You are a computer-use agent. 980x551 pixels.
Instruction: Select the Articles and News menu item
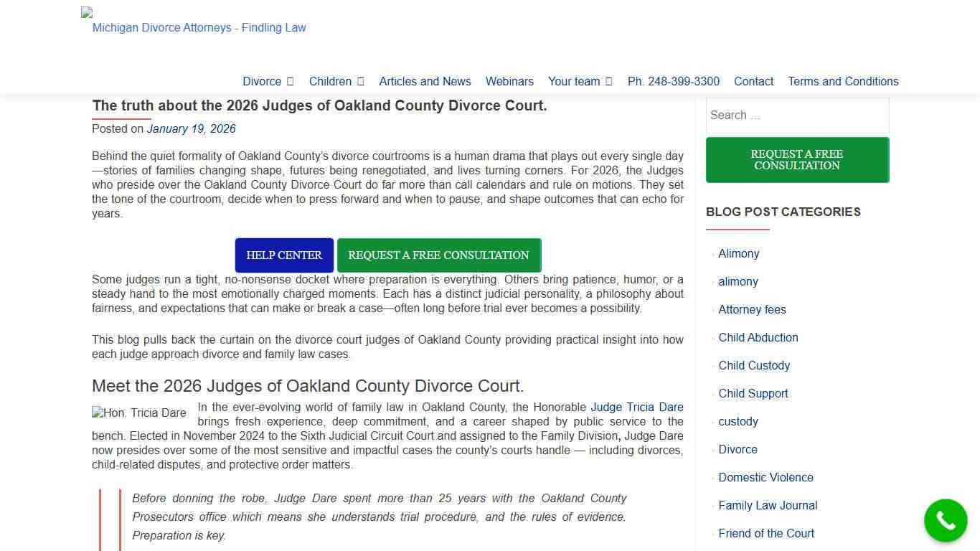[x=425, y=81]
